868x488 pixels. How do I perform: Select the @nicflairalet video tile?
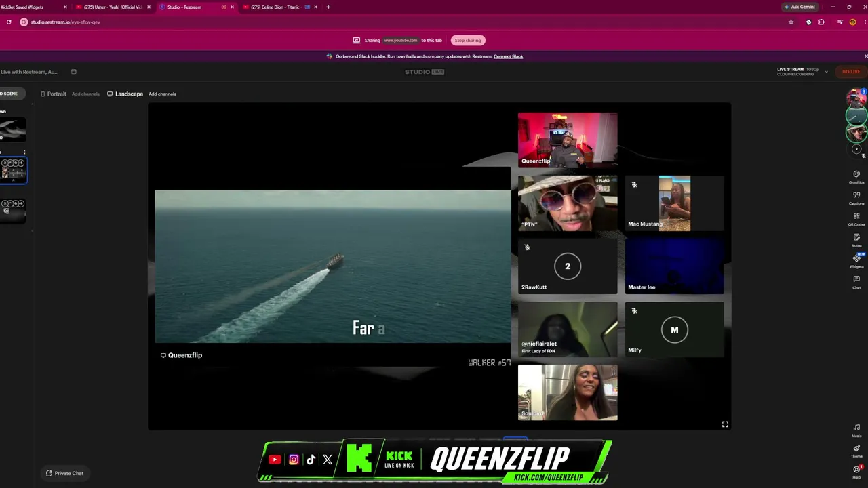568,329
